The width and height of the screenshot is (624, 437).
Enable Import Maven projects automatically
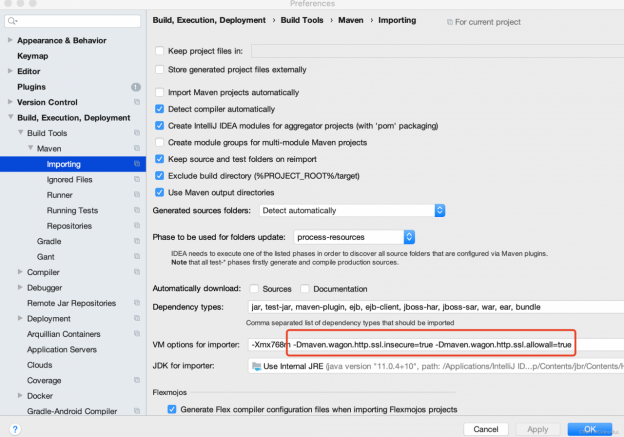coord(160,92)
